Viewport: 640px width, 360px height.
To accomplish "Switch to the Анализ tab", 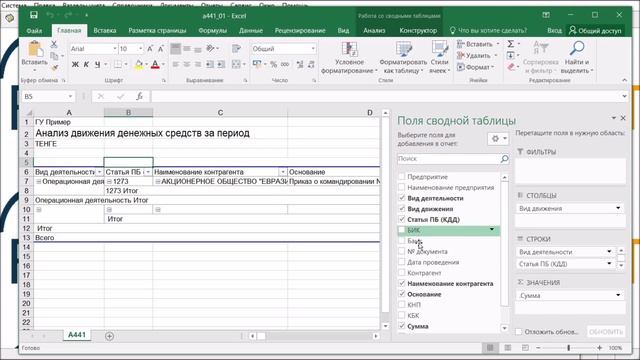I will point(374,31).
